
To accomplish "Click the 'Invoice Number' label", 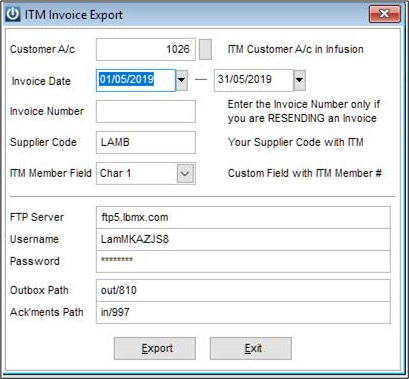I will (x=47, y=111).
